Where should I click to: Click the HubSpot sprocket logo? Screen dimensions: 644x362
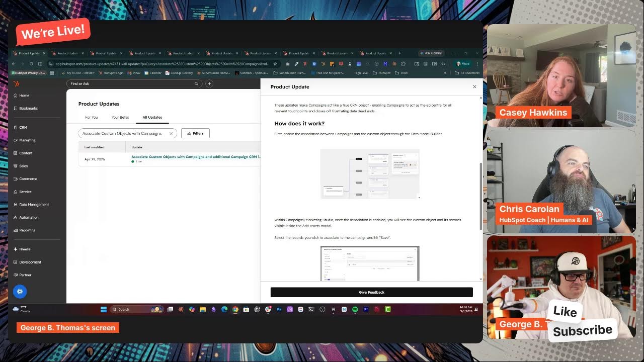pyautogui.click(x=17, y=83)
